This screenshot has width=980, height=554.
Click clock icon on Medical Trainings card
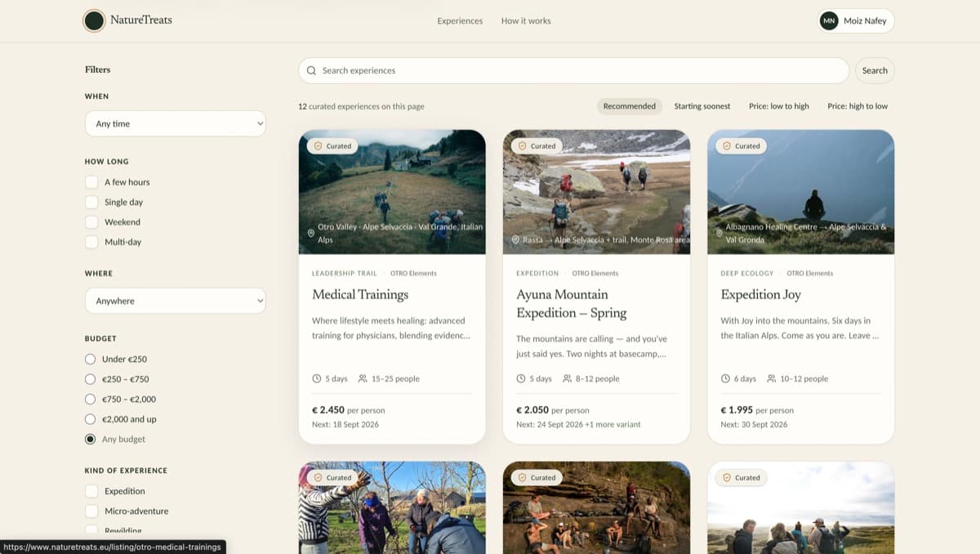pos(317,378)
